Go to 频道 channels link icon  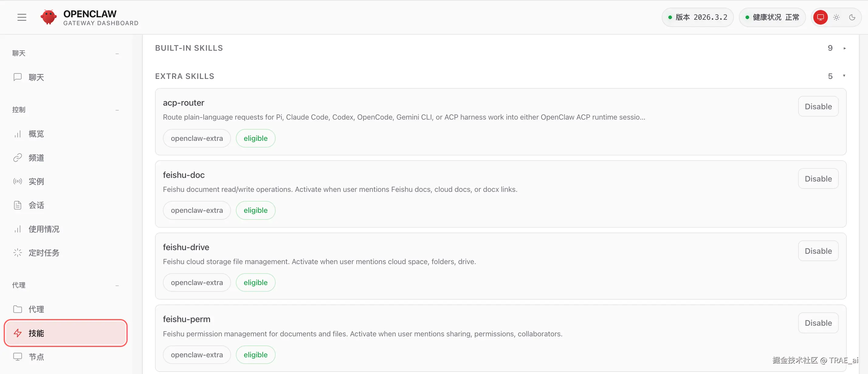point(18,158)
